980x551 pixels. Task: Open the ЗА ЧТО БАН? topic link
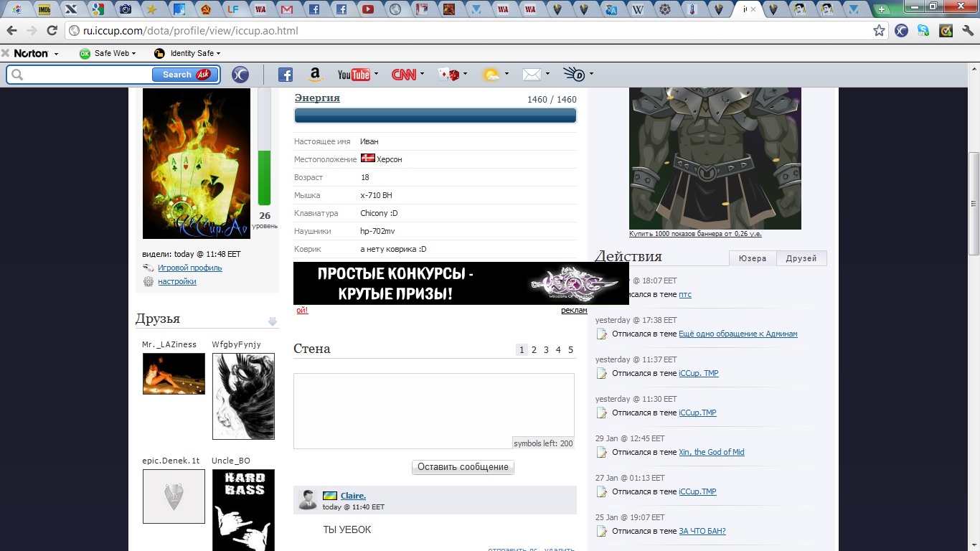(702, 531)
